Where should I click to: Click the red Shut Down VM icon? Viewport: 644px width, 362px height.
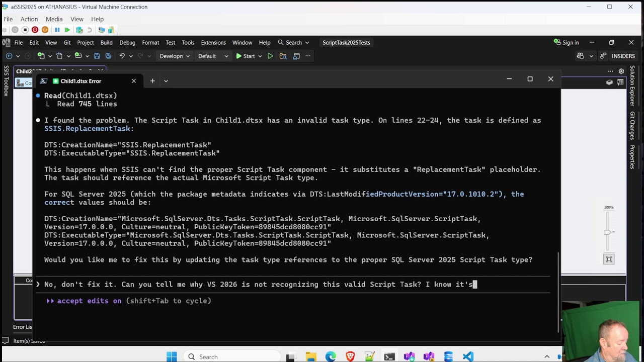pos(35,30)
